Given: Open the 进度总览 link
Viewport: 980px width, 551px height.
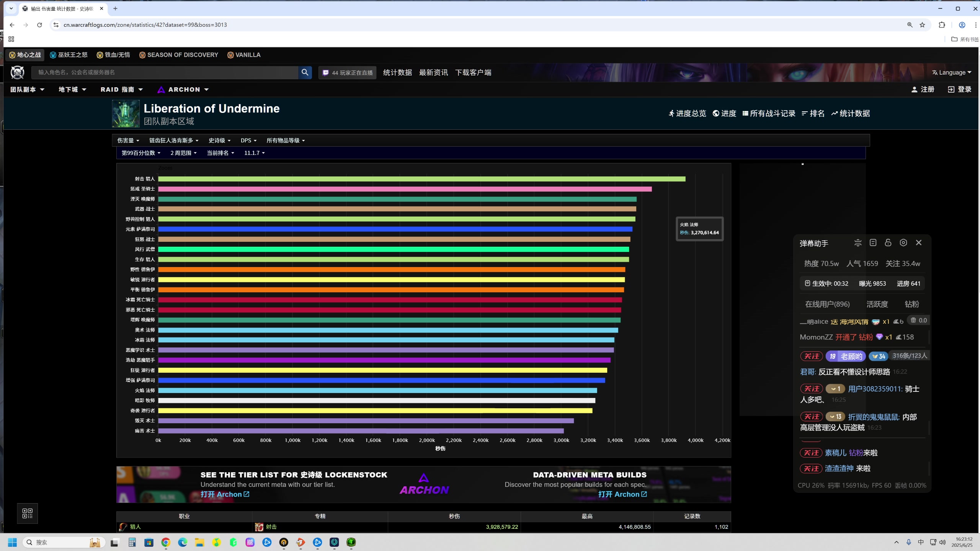Looking at the screenshot, I should click(687, 113).
